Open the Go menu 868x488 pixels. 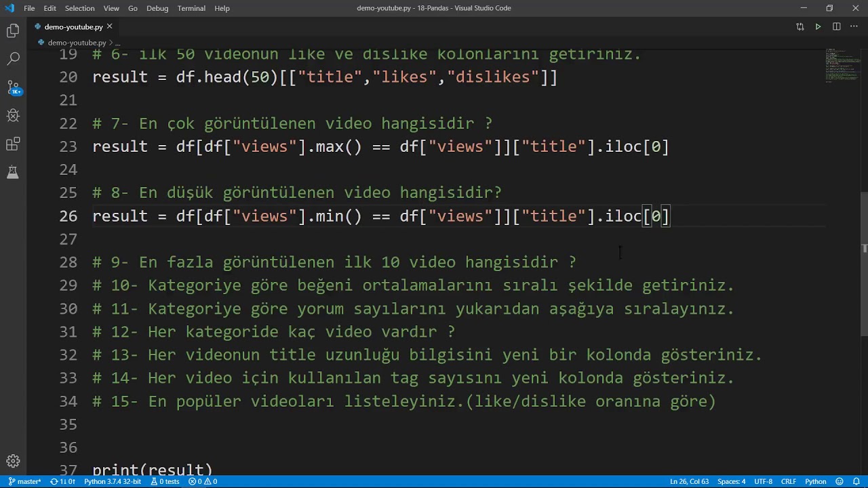pos(133,8)
